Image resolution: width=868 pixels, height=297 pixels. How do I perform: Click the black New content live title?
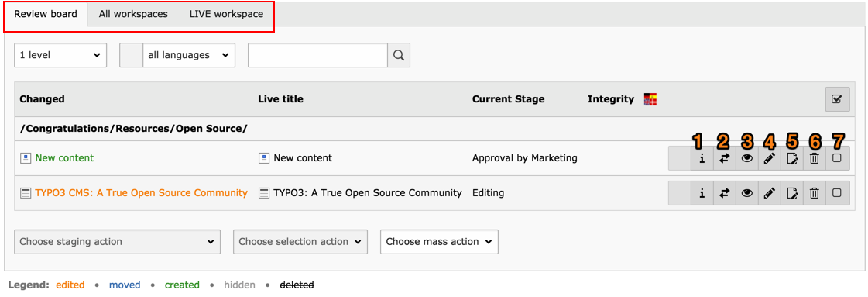click(303, 158)
